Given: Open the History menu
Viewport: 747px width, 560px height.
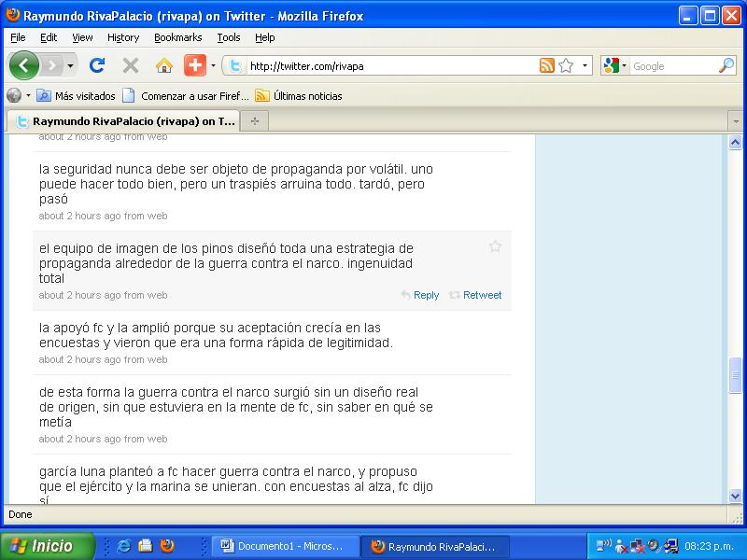Looking at the screenshot, I should pos(123,37).
